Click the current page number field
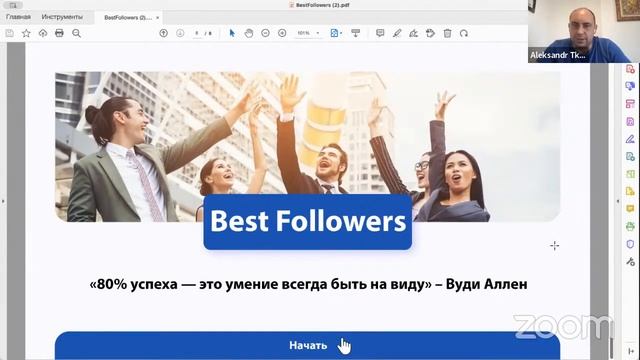This screenshot has width=640, height=360. (x=197, y=33)
